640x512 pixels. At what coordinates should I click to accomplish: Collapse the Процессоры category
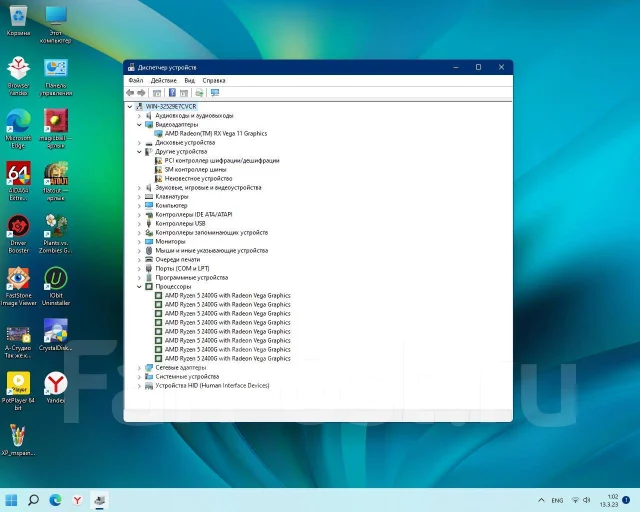click(139, 287)
